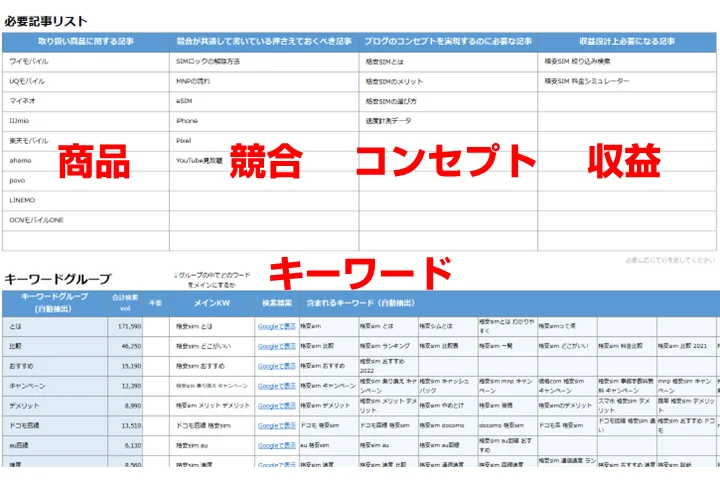Open the Google link in the ドコモ回線 row
720x480 pixels.
click(276, 426)
